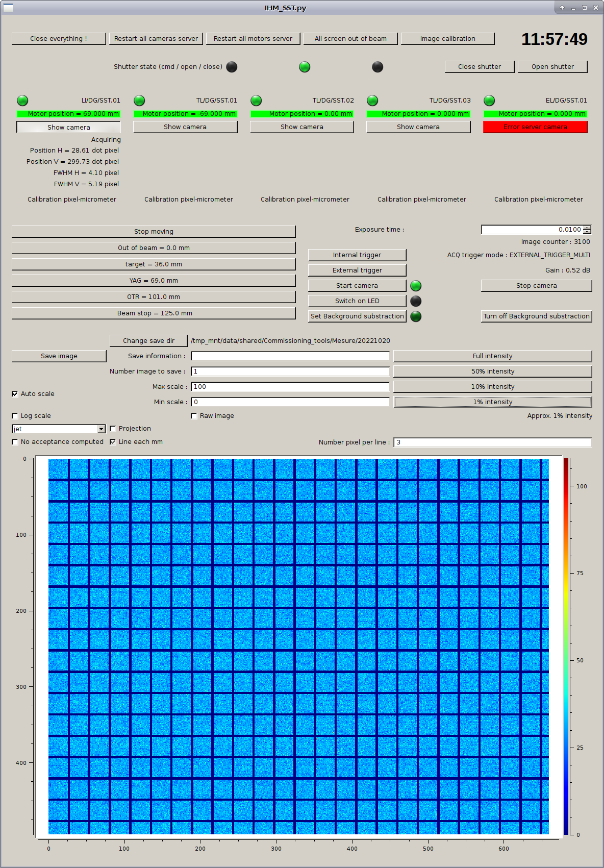The width and height of the screenshot is (604, 868).
Task: Click the External trigger button
Action: pos(357,270)
